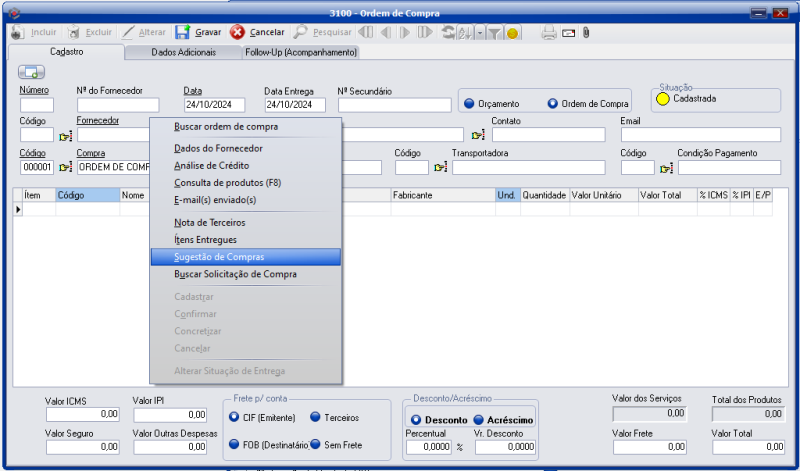Viewport: 800px width, 471px height.
Task: Click the paperclip attachment icon
Action: point(586,32)
